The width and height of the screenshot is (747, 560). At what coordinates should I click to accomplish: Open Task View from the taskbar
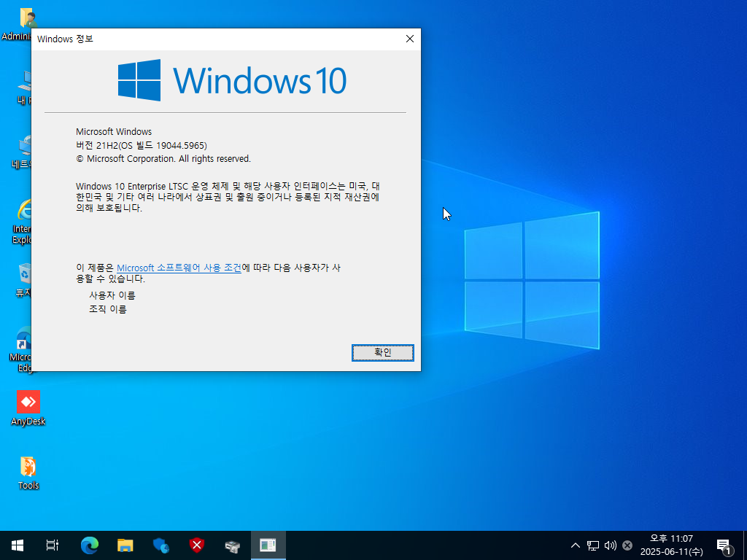[x=53, y=545]
